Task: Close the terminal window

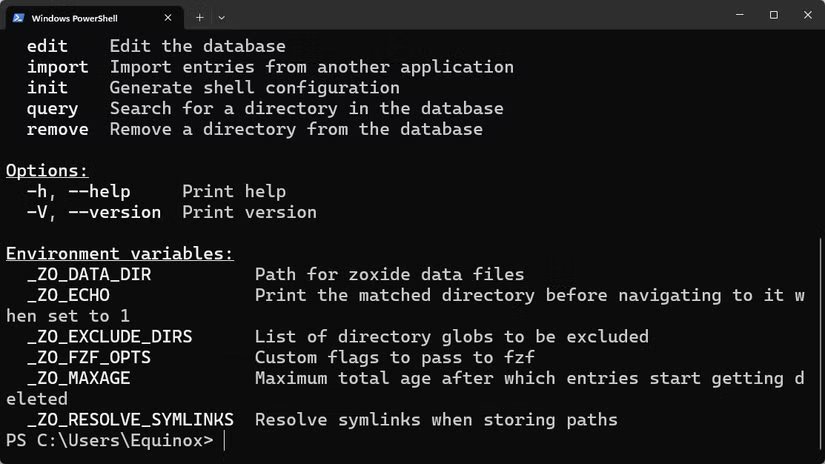Action: tap(808, 15)
